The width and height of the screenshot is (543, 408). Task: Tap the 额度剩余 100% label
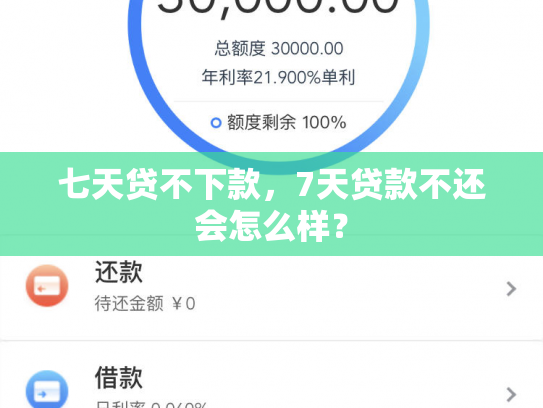pyautogui.click(x=286, y=123)
